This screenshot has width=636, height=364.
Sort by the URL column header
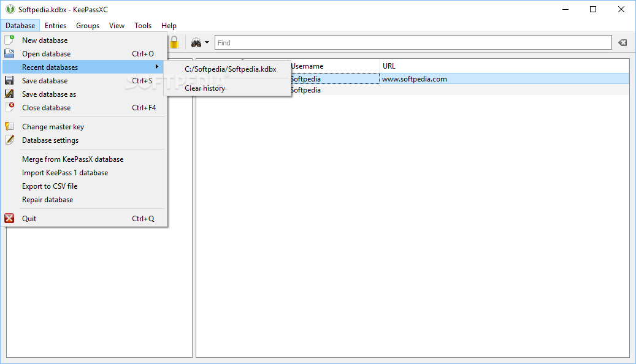504,66
